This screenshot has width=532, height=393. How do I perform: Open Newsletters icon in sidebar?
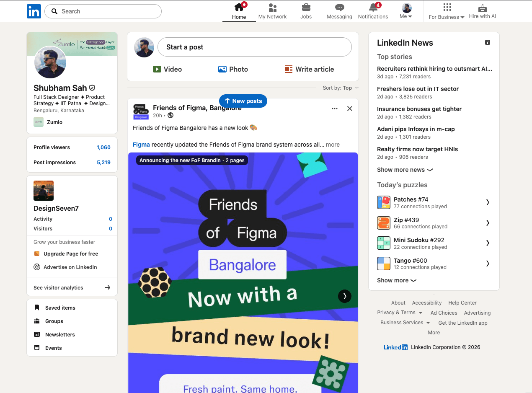point(37,335)
